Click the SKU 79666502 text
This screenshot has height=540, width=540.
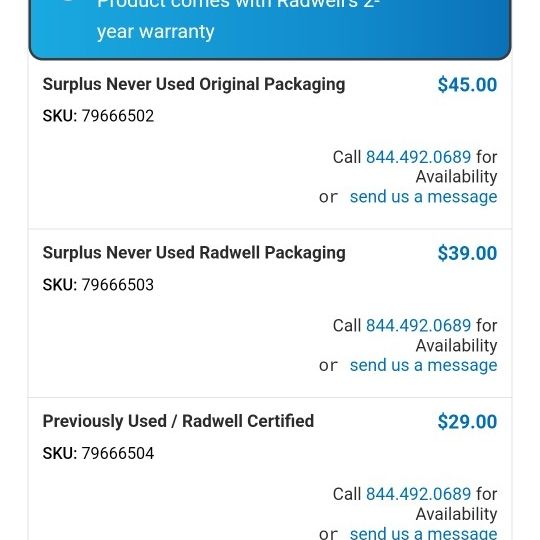98,116
